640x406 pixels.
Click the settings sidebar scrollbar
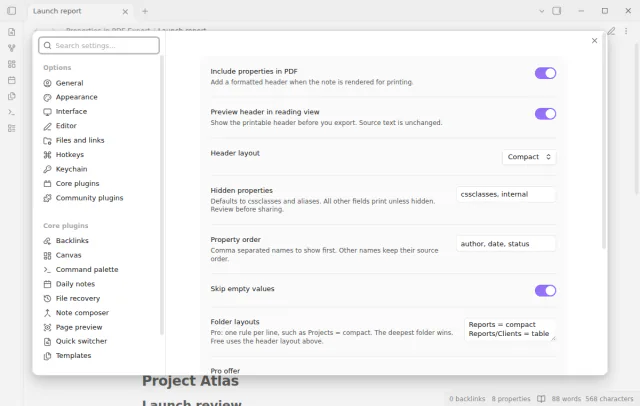162,195
